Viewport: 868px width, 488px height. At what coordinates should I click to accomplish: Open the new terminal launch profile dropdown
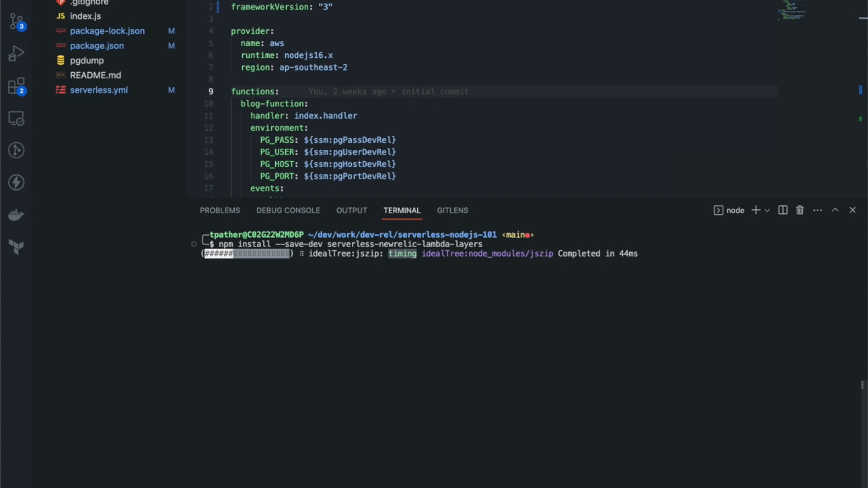coord(767,211)
